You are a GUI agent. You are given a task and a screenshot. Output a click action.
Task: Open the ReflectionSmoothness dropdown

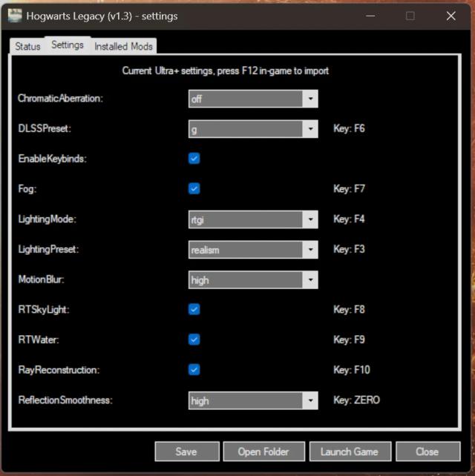point(253,400)
